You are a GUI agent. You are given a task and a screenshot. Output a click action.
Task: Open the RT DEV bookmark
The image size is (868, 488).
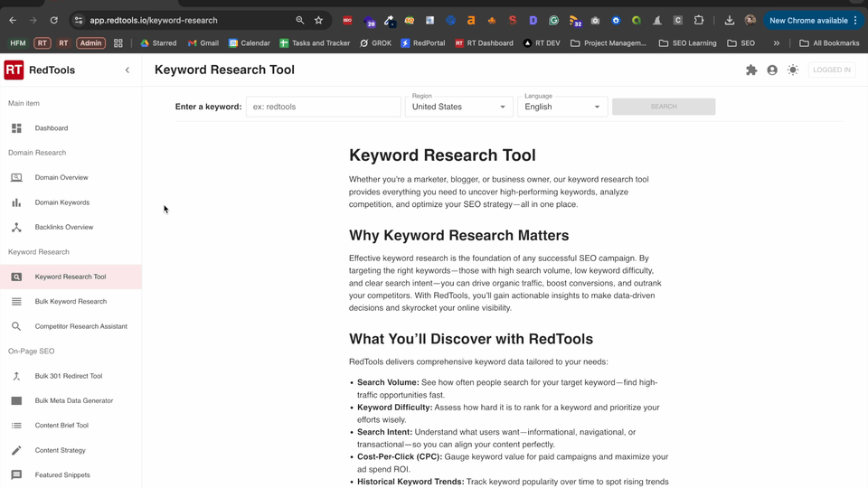542,43
